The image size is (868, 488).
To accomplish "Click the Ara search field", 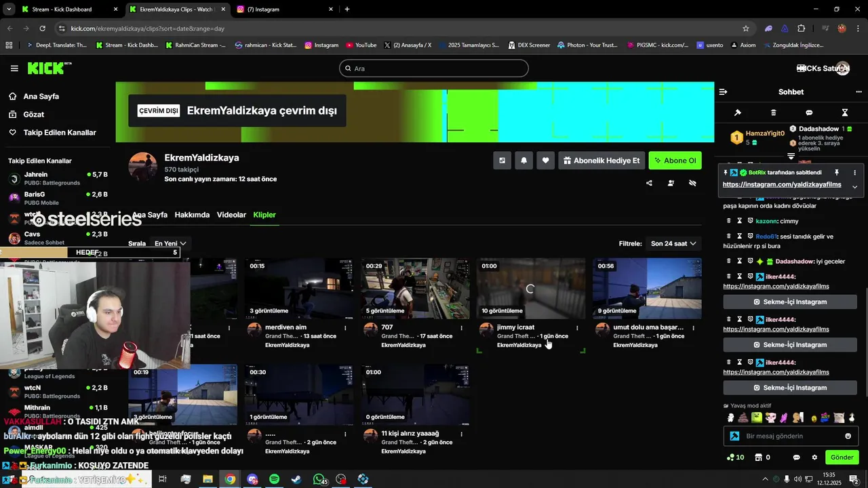I will tap(434, 68).
